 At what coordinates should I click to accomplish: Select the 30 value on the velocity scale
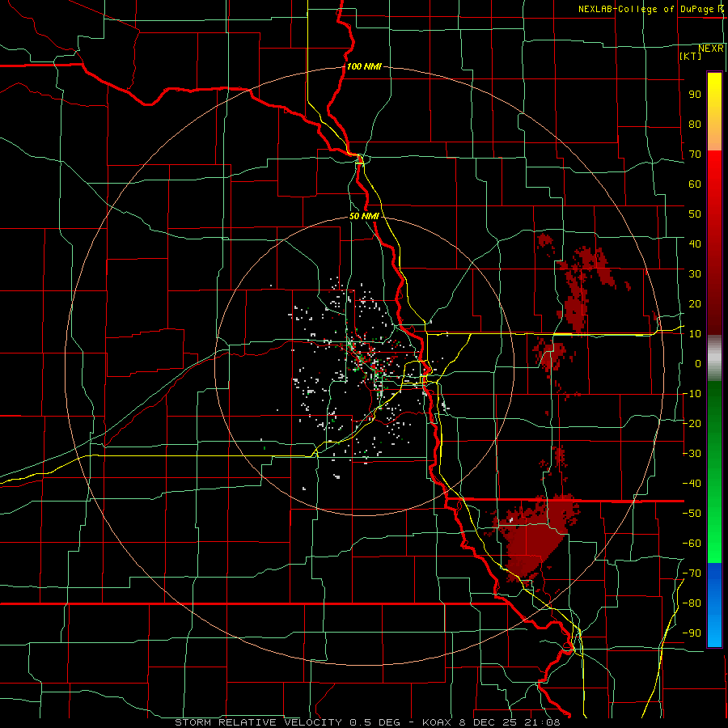point(695,274)
